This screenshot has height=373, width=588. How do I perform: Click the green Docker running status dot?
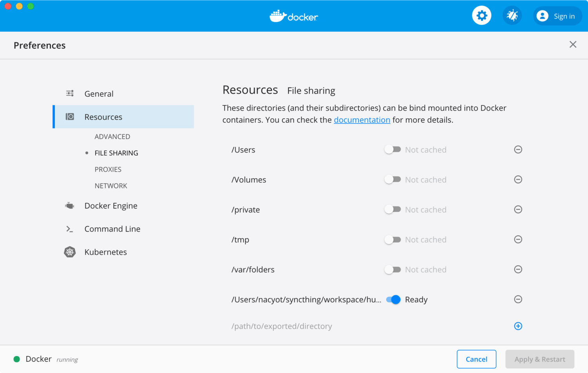(x=17, y=359)
